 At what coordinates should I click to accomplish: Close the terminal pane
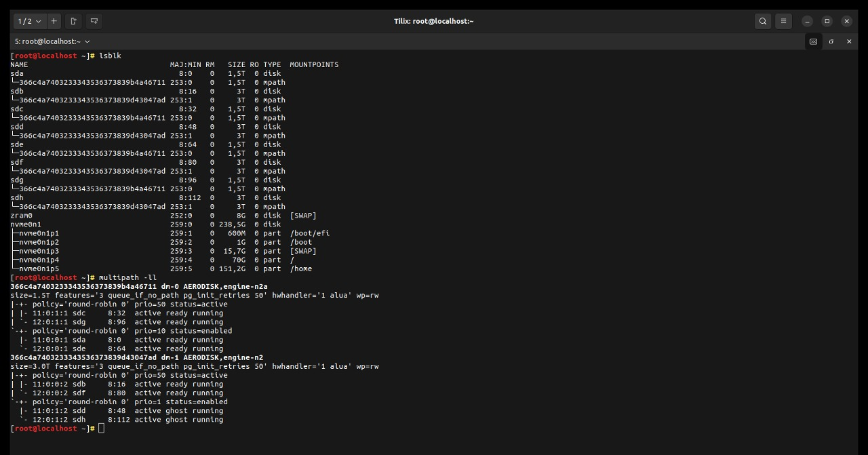849,41
